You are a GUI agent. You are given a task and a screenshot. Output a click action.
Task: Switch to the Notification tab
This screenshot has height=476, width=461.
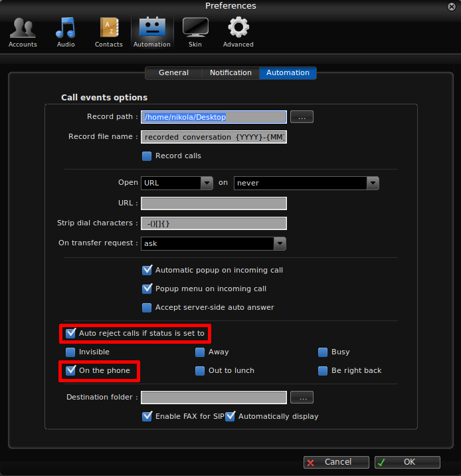(230, 73)
